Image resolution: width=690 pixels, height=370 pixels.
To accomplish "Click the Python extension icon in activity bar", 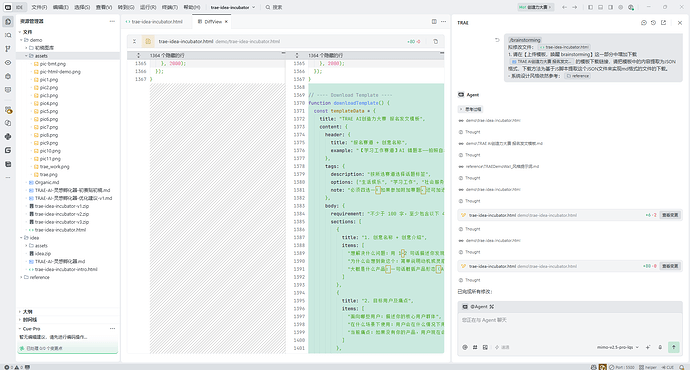I will 8,136.
